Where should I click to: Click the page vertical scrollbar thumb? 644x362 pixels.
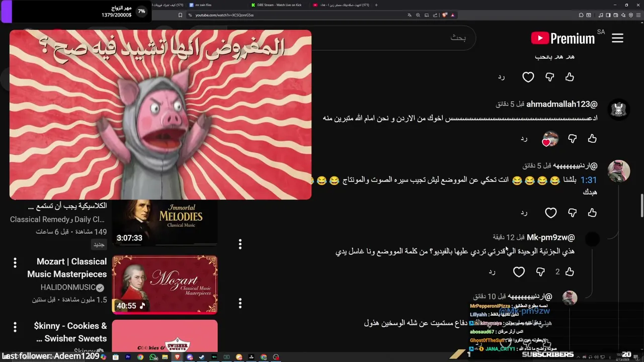coord(641,206)
